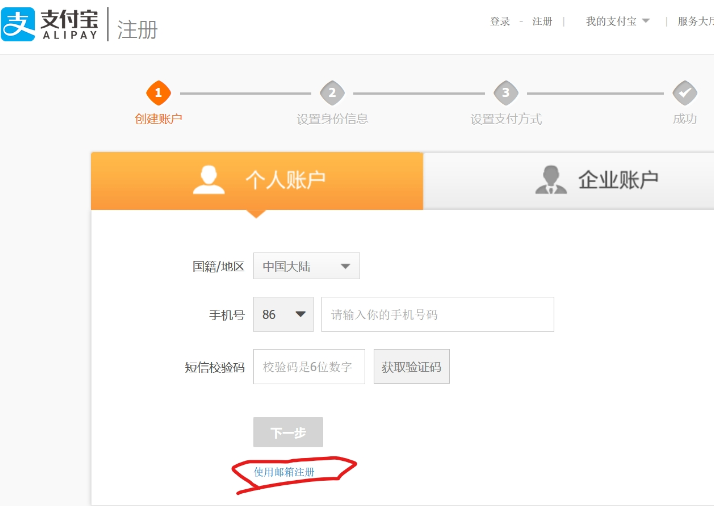This screenshot has height=506, width=714.
Task: Click step 1 orange hexagon icon
Action: (x=158, y=93)
